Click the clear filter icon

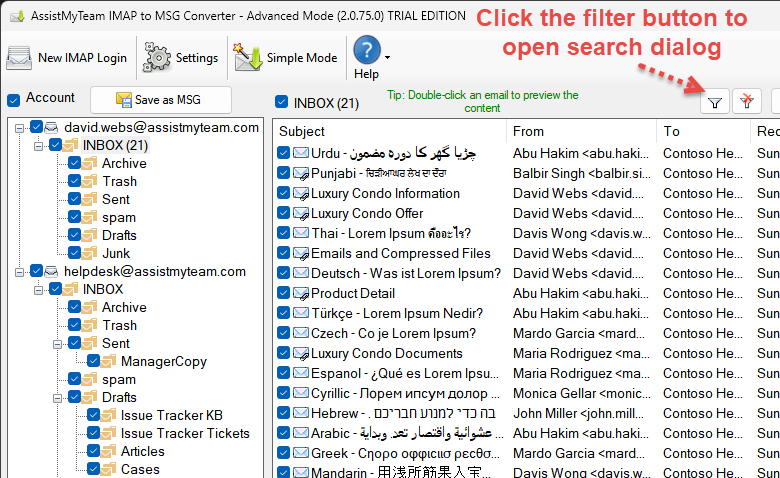pyautogui.click(x=746, y=101)
